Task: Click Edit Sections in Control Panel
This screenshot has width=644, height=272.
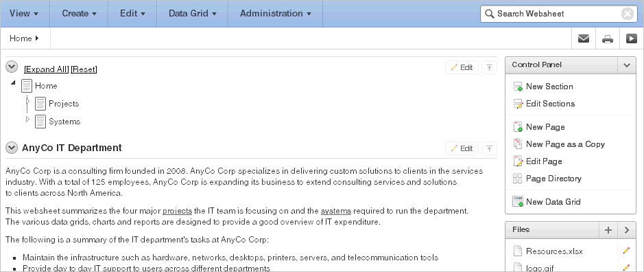Action: click(x=550, y=104)
